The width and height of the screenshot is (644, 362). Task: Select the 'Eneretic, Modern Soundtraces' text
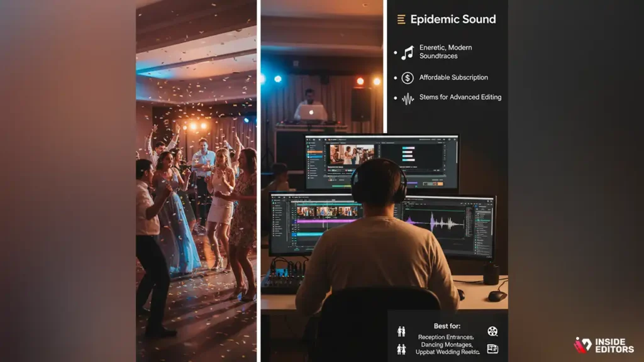click(446, 52)
